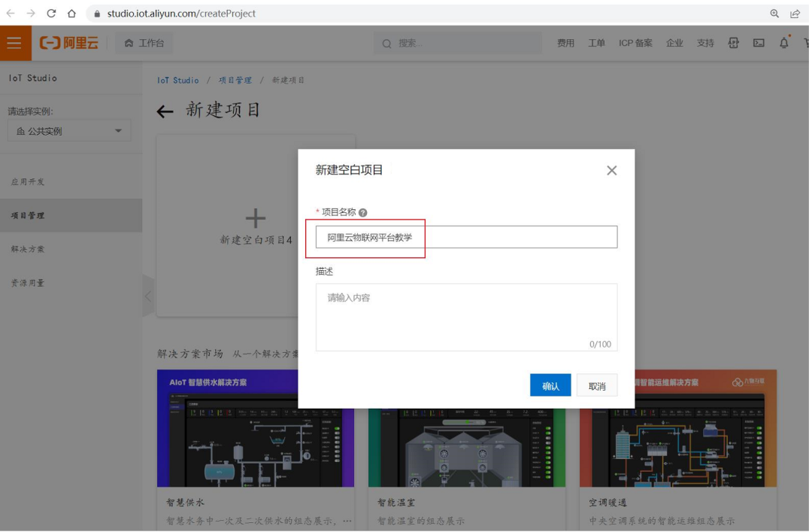Screen dimensions: 812x532
Task: Select 项目管理 in sidebar
Action: pyautogui.click(x=71, y=215)
